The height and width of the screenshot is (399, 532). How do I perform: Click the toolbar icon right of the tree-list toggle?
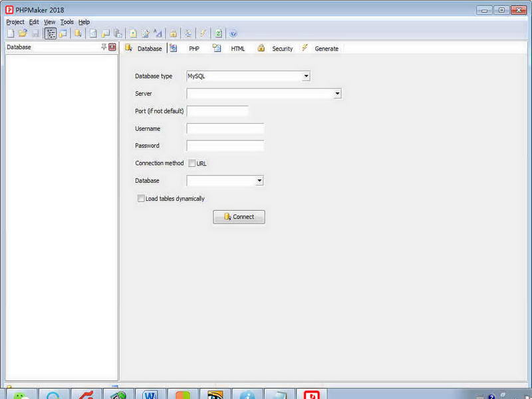coord(63,33)
